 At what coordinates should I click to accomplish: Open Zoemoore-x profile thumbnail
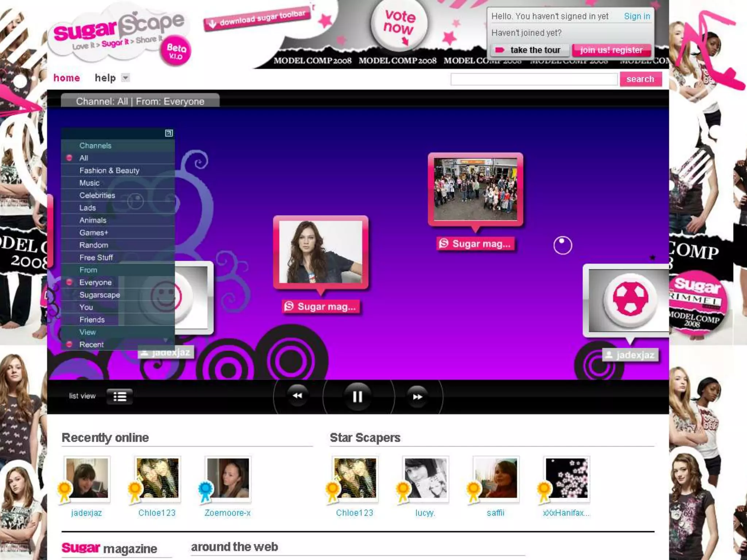pos(228,478)
